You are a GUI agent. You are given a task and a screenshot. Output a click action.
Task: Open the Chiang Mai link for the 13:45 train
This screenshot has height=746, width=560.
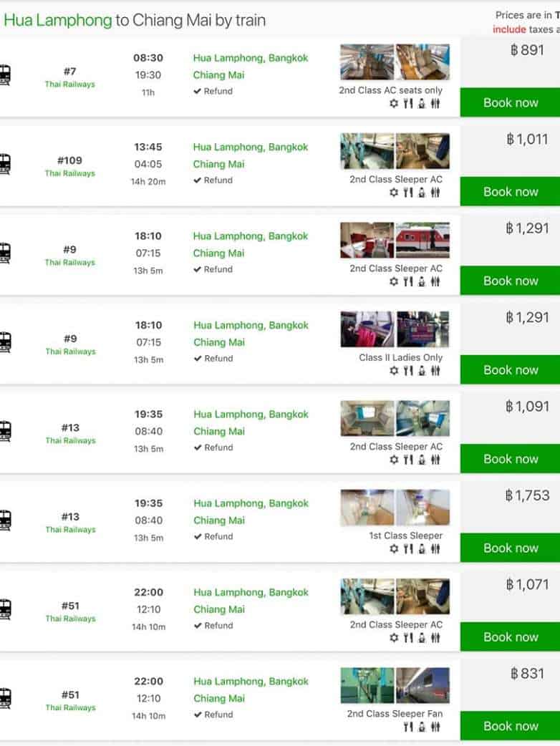[x=218, y=164]
